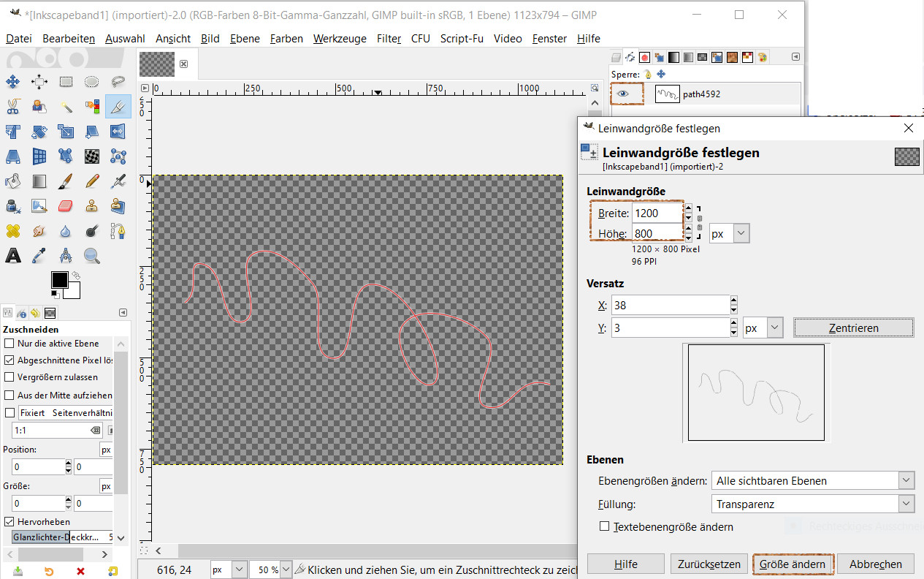The width and height of the screenshot is (924, 579).
Task: Enable 'Nur die aktive Ebene' checkbox
Action: pos(9,344)
